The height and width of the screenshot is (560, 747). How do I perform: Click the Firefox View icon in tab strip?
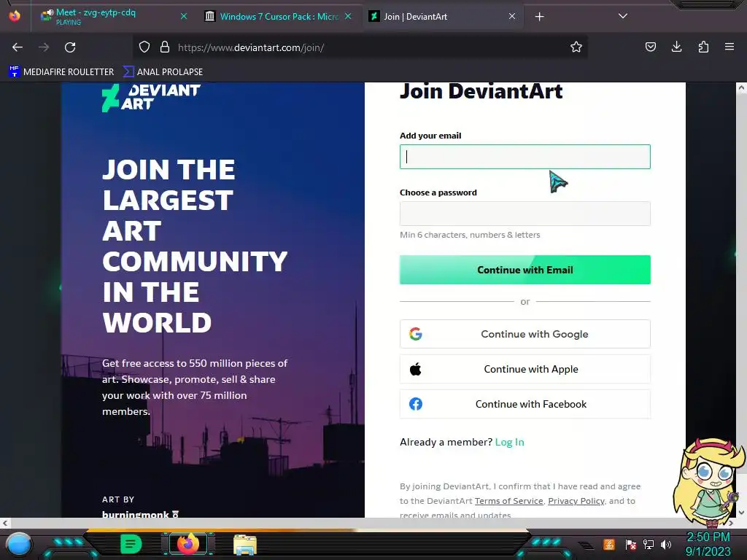(x=15, y=16)
